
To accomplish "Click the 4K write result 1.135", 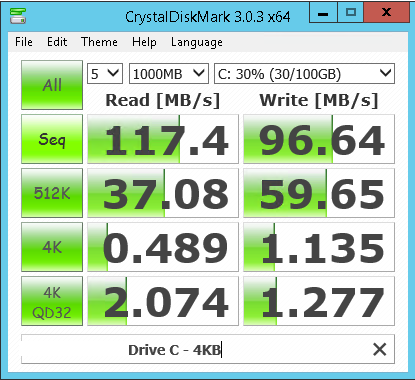I will 319,247.
